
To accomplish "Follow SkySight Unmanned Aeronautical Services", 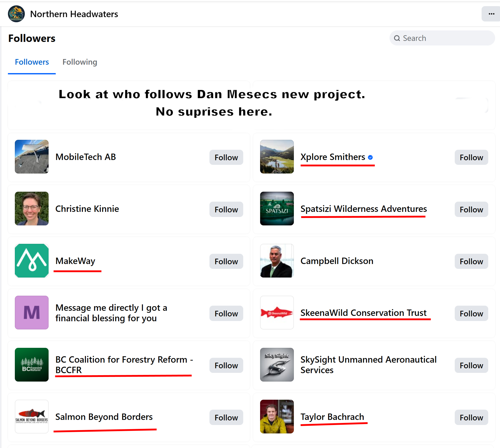I will click(471, 365).
